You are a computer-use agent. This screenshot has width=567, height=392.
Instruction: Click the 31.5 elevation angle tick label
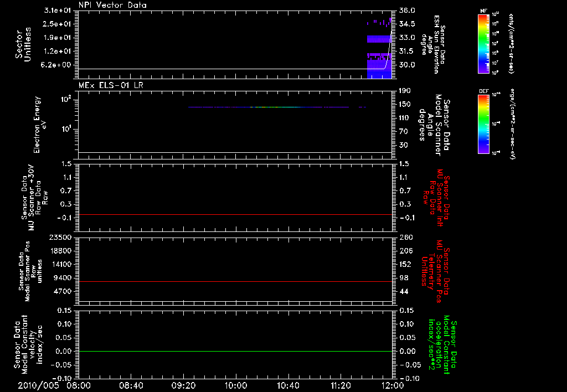click(x=407, y=51)
